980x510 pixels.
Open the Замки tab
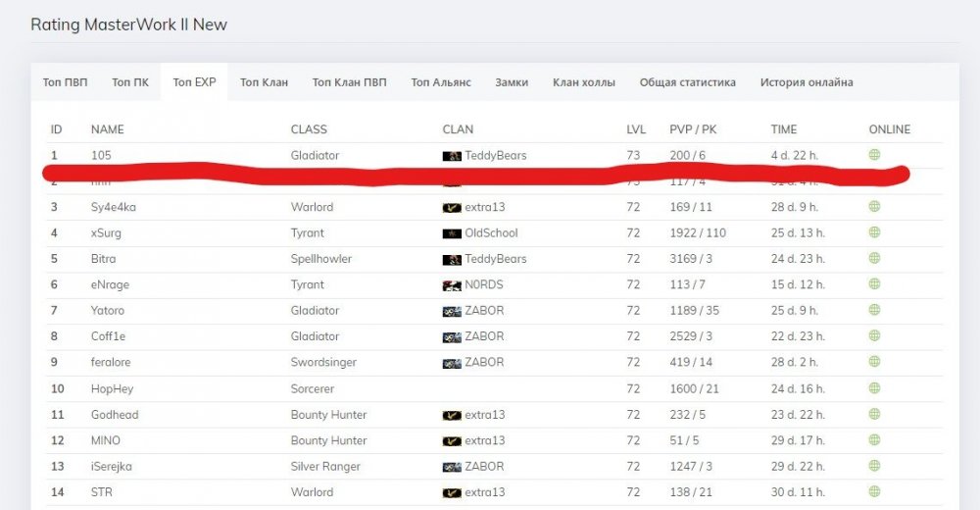click(x=512, y=82)
